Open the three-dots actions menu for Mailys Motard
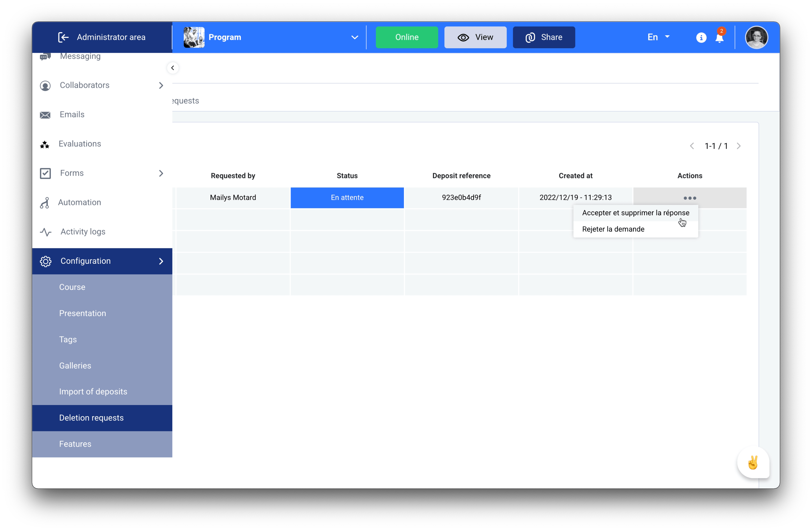 click(689, 198)
